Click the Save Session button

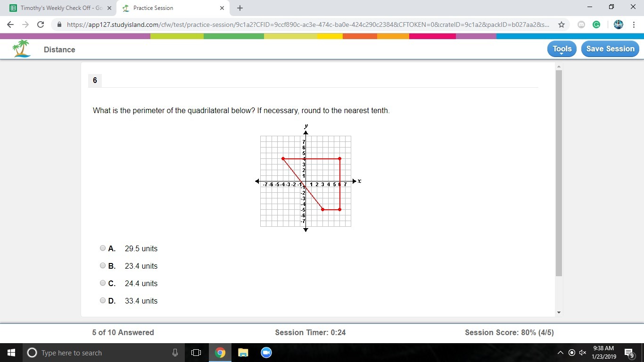611,49
